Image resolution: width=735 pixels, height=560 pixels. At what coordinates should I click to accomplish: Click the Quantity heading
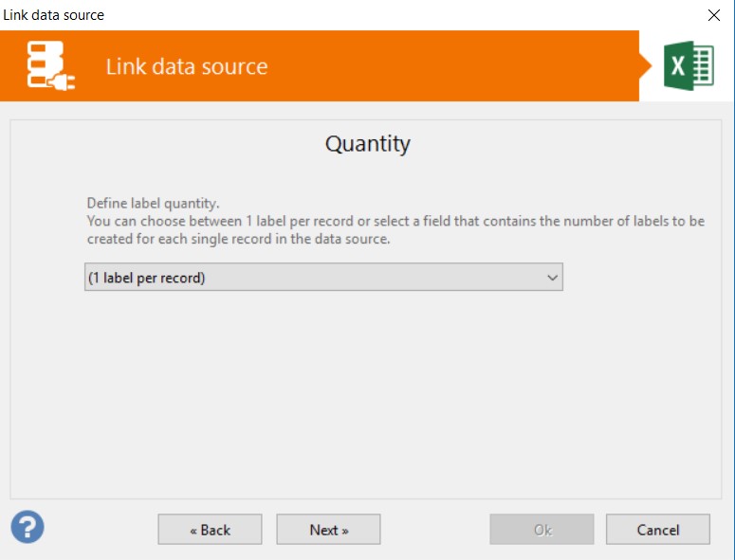pyautogui.click(x=368, y=144)
